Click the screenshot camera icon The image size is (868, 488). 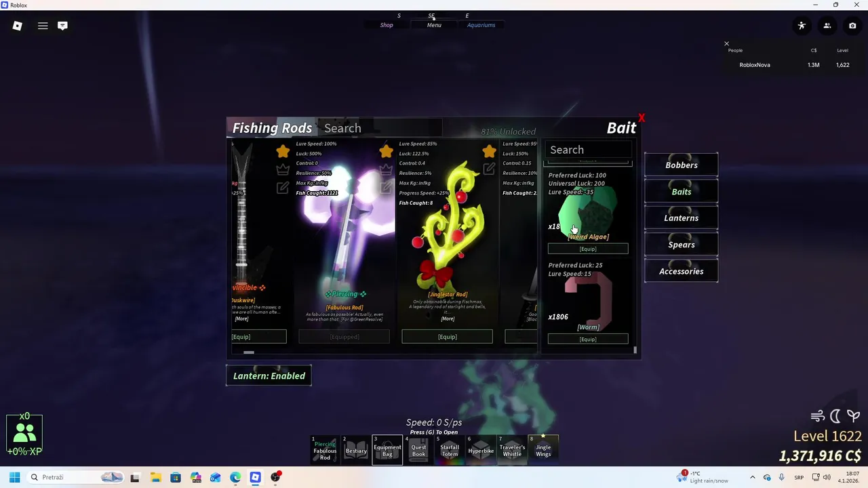(852, 26)
